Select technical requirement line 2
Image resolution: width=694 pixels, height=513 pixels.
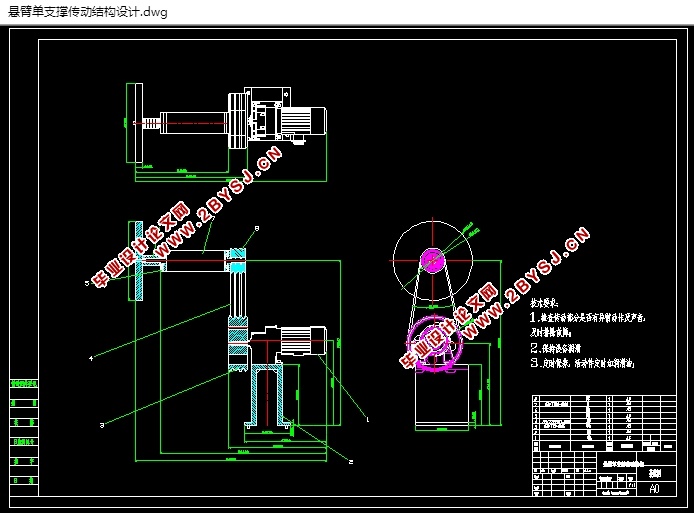coord(555,348)
